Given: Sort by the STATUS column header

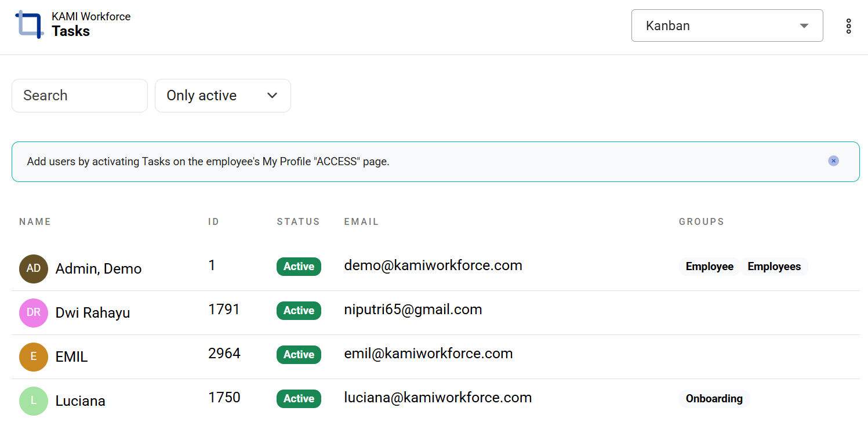Looking at the screenshot, I should pos(299,221).
